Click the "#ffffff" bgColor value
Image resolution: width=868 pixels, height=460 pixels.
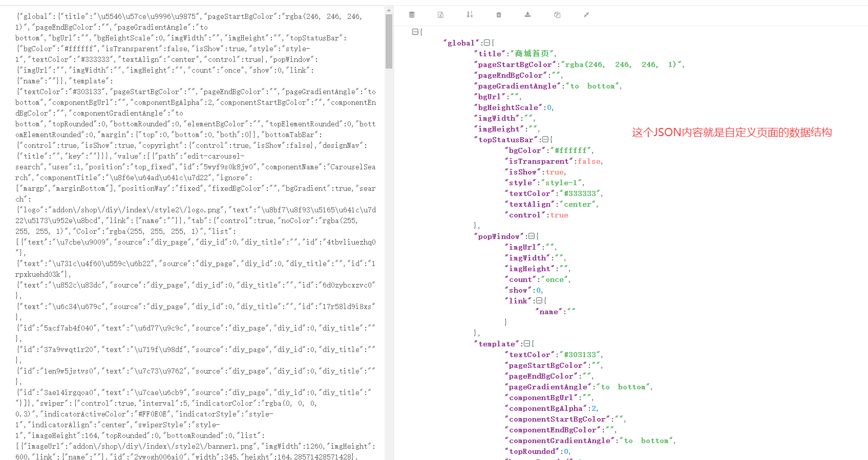point(570,150)
